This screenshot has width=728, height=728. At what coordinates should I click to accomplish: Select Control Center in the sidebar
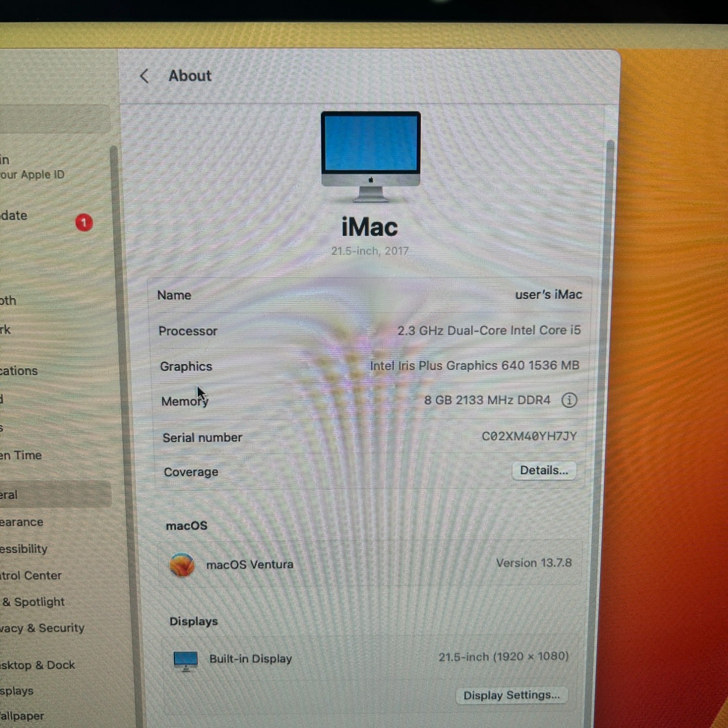pyautogui.click(x=31, y=576)
